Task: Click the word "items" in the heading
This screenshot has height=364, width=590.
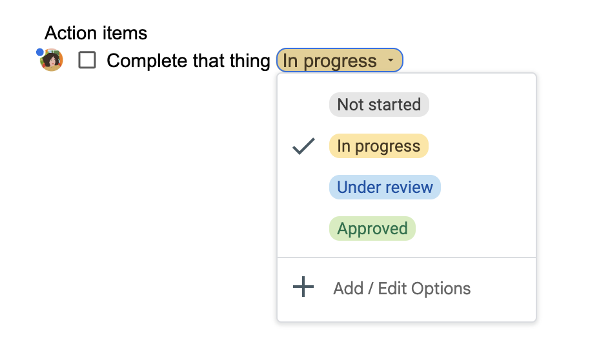Action: point(127,33)
